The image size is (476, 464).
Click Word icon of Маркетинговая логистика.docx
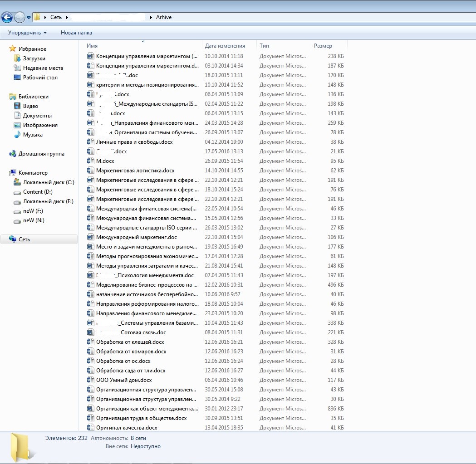point(90,170)
